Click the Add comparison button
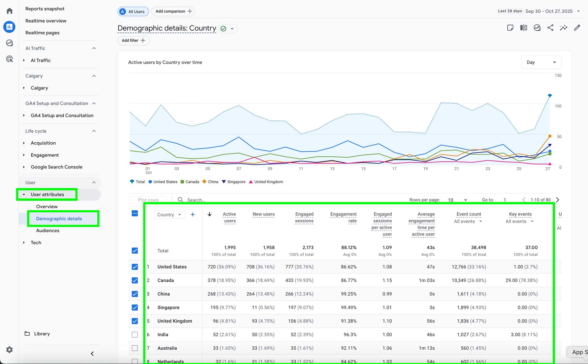 (173, 11)
